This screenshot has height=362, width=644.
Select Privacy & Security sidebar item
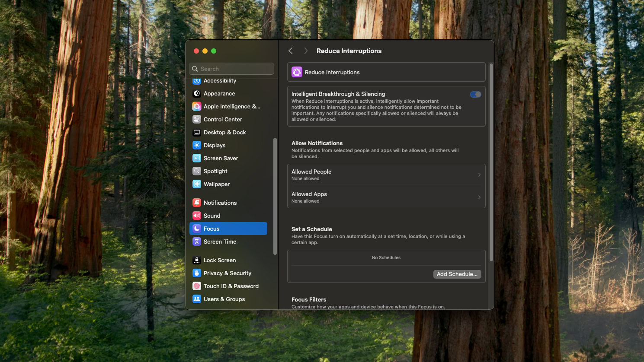tap(227, 273)
